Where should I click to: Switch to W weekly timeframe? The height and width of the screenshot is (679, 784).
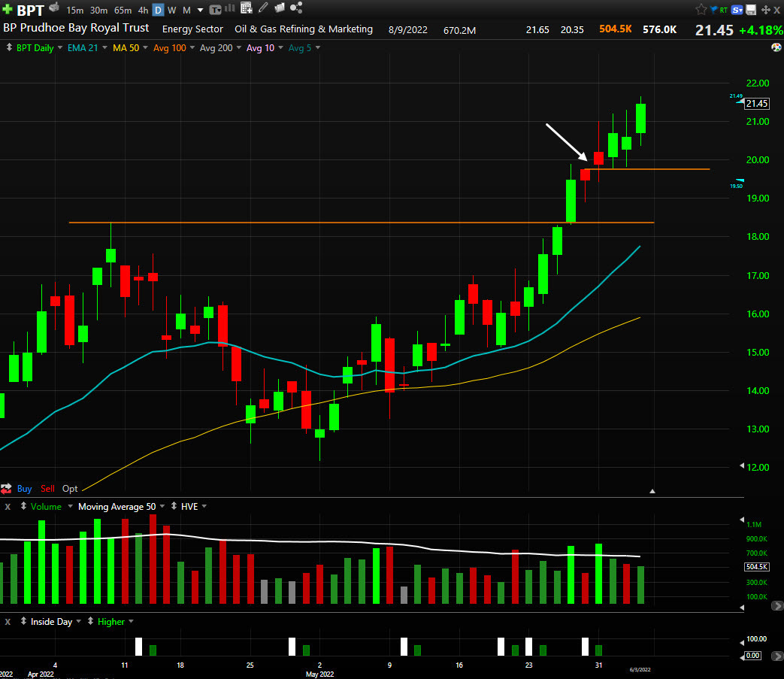point(172,10)
